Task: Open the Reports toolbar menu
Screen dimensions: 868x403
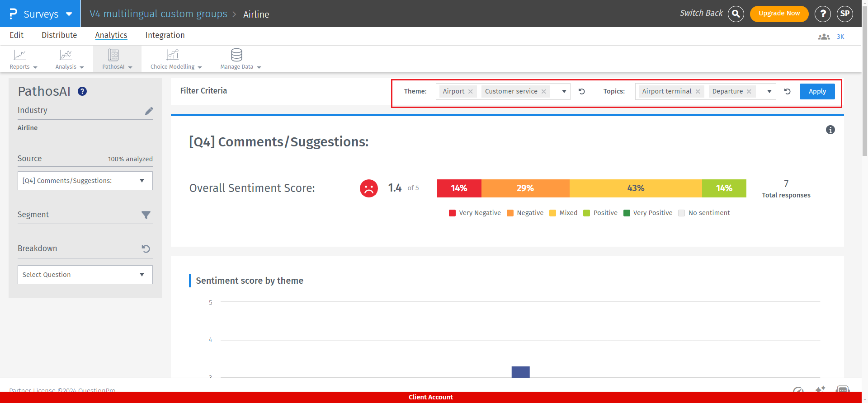Action: tap(23, 59)
